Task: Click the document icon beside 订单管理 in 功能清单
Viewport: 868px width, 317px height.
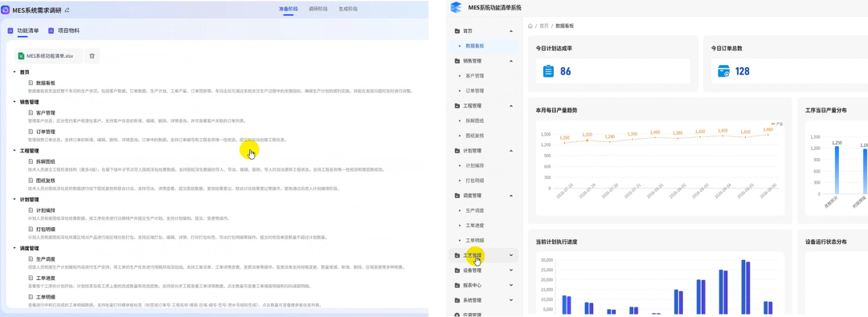Action: point(31,132)
